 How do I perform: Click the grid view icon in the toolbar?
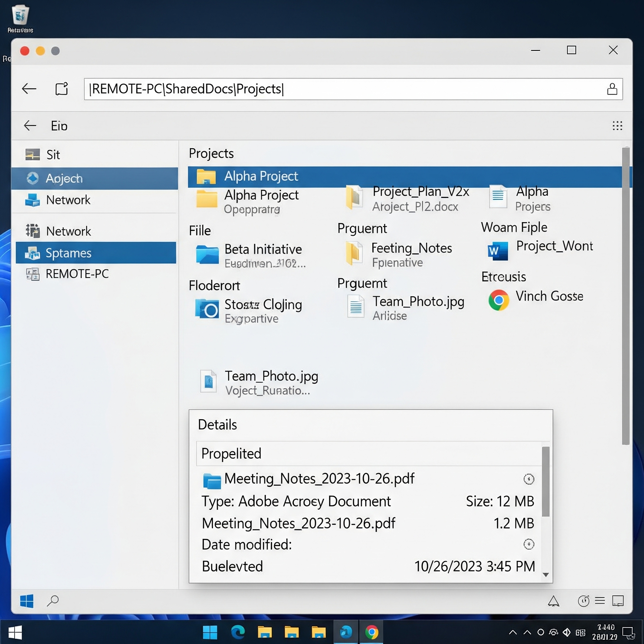pyautogui.click(x=617, y=126)
